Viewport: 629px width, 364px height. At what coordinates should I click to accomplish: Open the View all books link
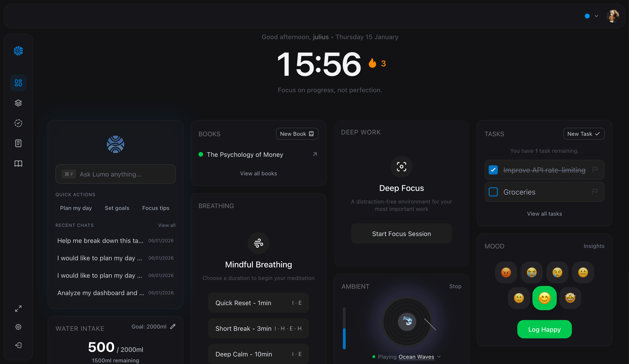click(259, 173)
